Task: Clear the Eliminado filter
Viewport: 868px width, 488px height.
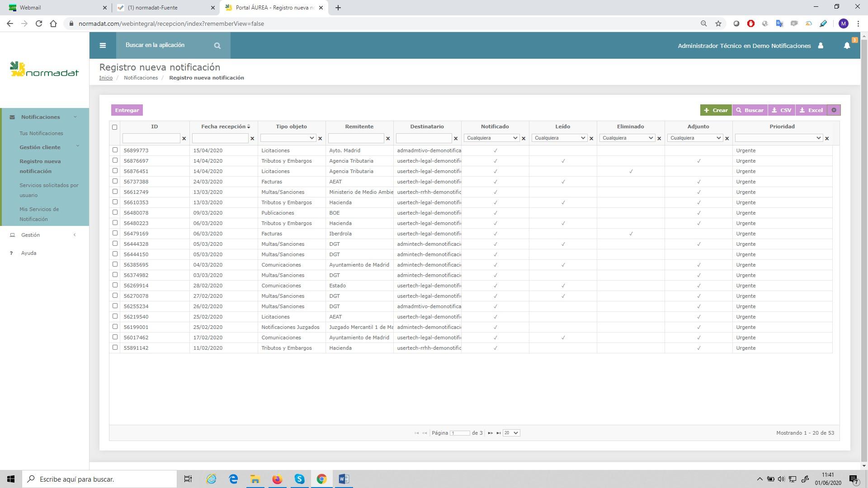Action: (659, 139)
